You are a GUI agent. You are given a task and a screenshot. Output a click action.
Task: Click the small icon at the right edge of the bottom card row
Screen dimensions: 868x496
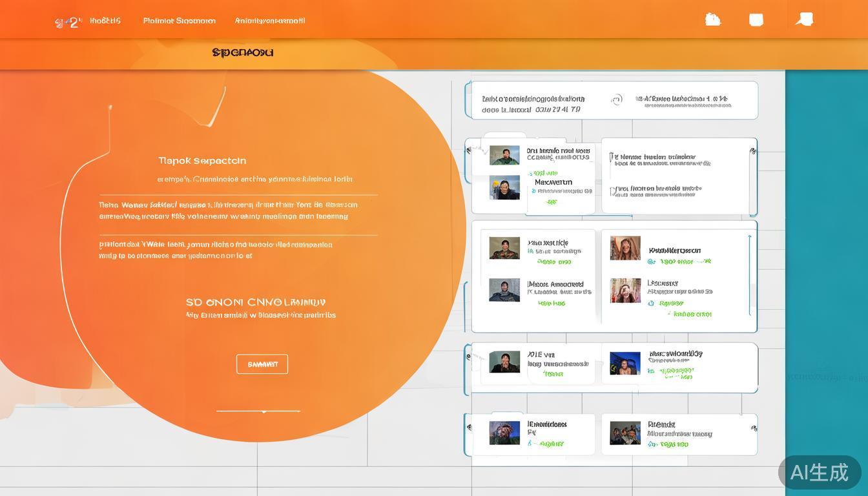[x=753, y=428]
